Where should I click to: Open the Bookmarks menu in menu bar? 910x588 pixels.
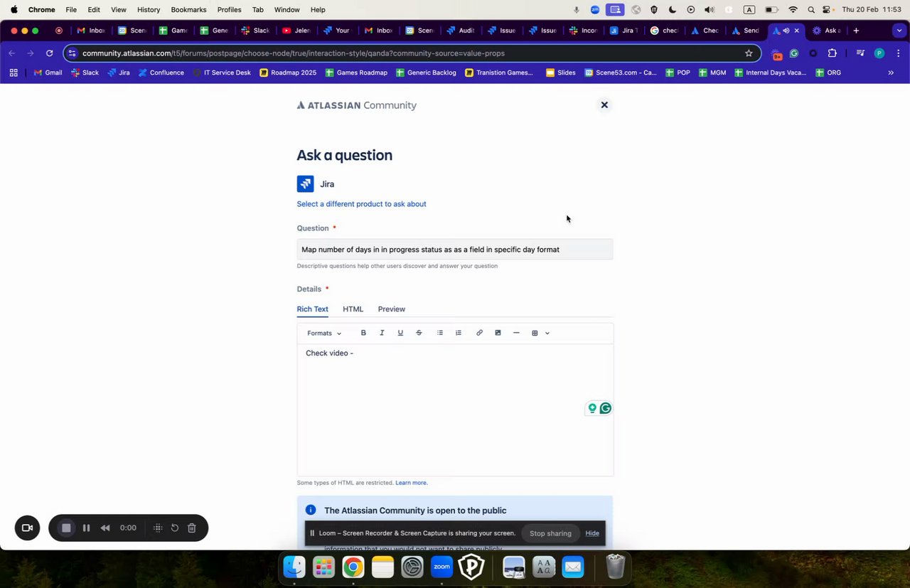pyautogui.click(x=188, y=9)
